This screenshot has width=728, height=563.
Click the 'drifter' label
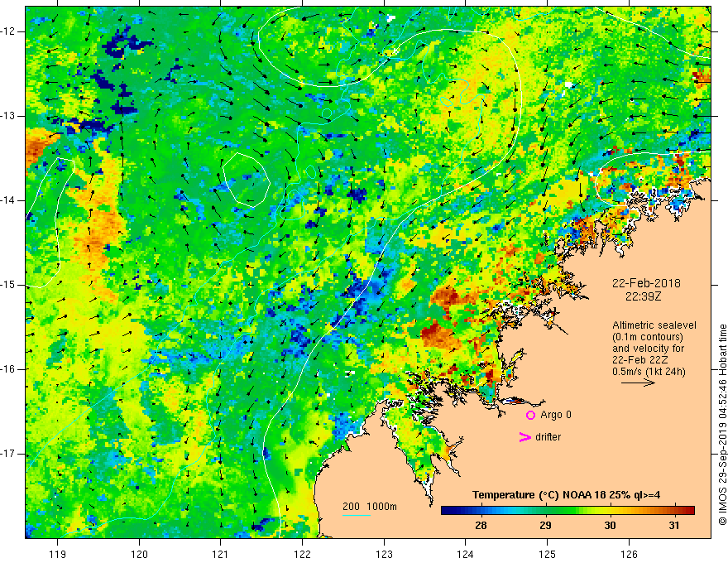pyautogui.click(x=548, y=437)
